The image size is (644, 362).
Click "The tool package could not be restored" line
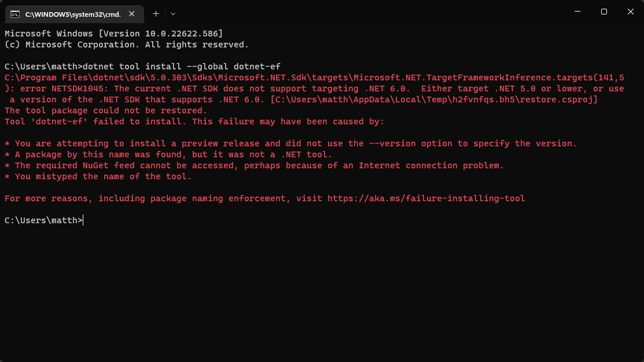pyautogui.click(x=105, y=110)
